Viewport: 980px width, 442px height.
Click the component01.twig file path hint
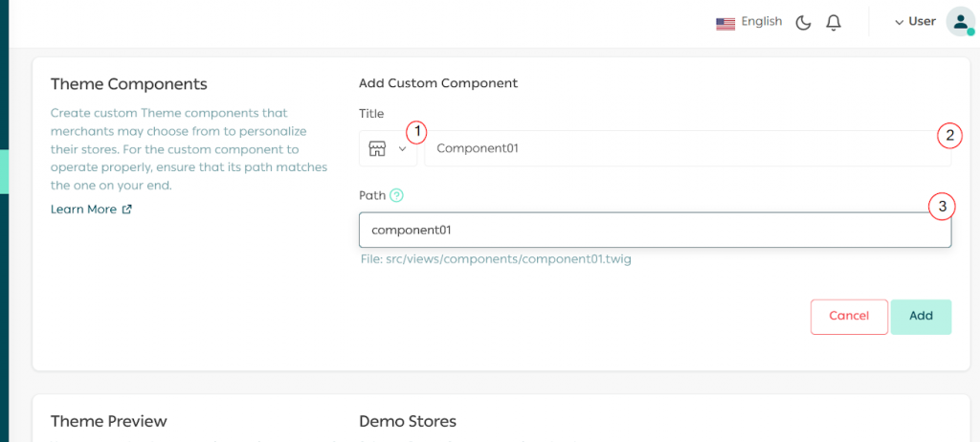496,259
